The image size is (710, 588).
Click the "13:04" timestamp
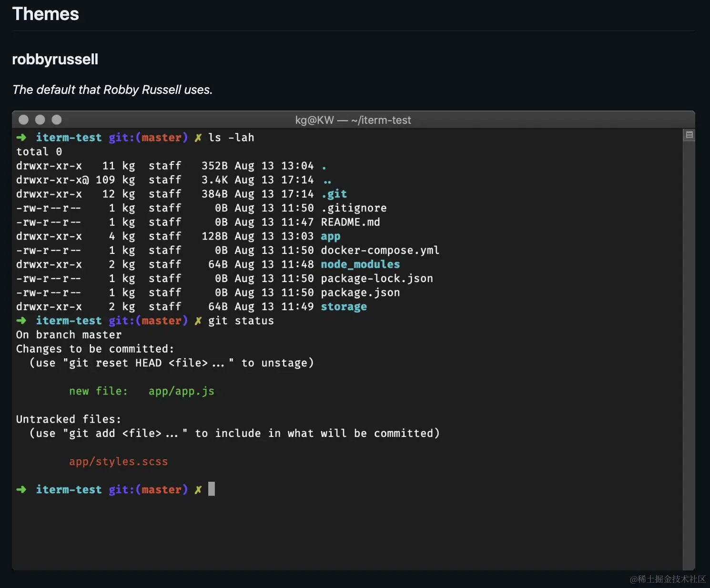(x=297, y=166)
